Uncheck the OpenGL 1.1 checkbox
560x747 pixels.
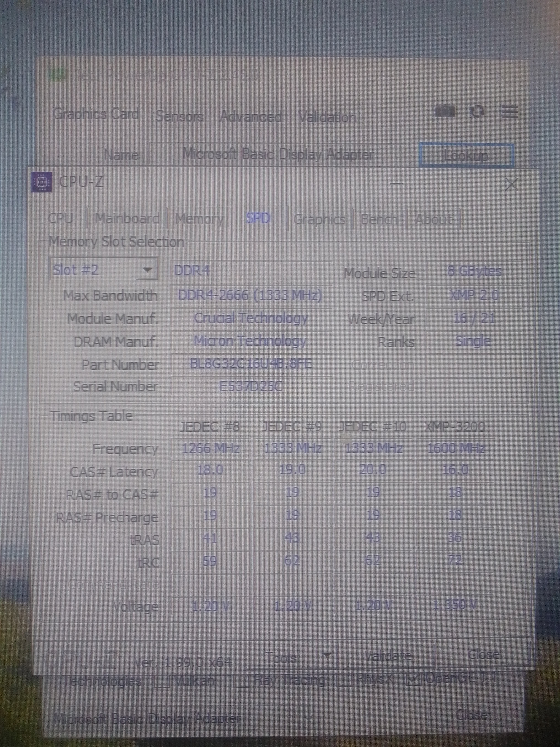pyautogui.click(x=414, y=679)
